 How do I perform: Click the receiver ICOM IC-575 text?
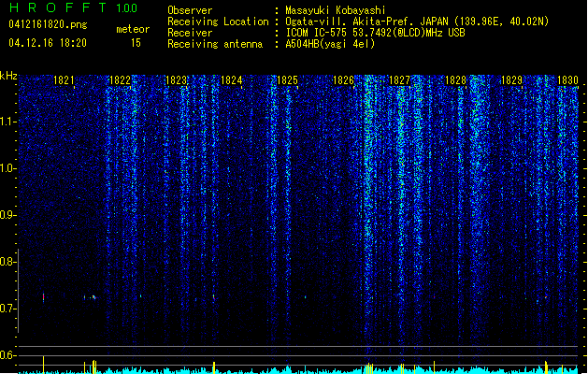375,33
